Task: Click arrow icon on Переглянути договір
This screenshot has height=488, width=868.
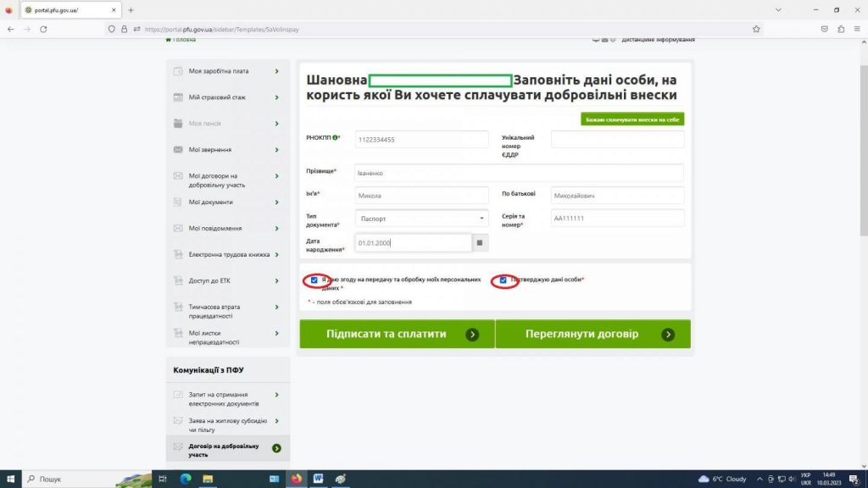Action: click(668, 334)
